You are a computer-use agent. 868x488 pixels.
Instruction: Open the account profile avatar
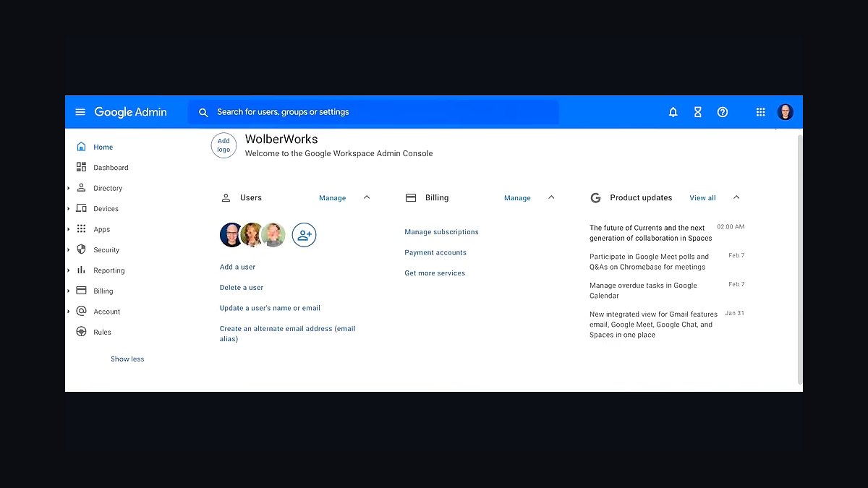click(x=785, y=112)
